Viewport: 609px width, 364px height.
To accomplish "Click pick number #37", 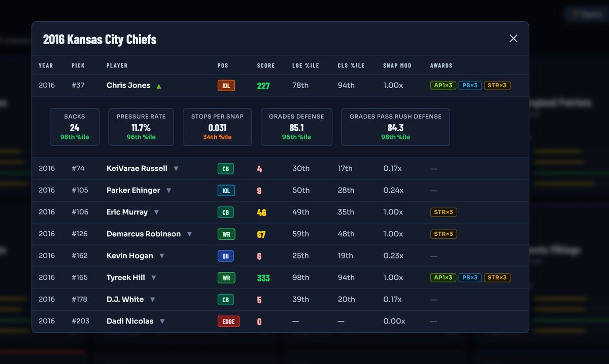I will pyautogui.click(x=78, y=85).
